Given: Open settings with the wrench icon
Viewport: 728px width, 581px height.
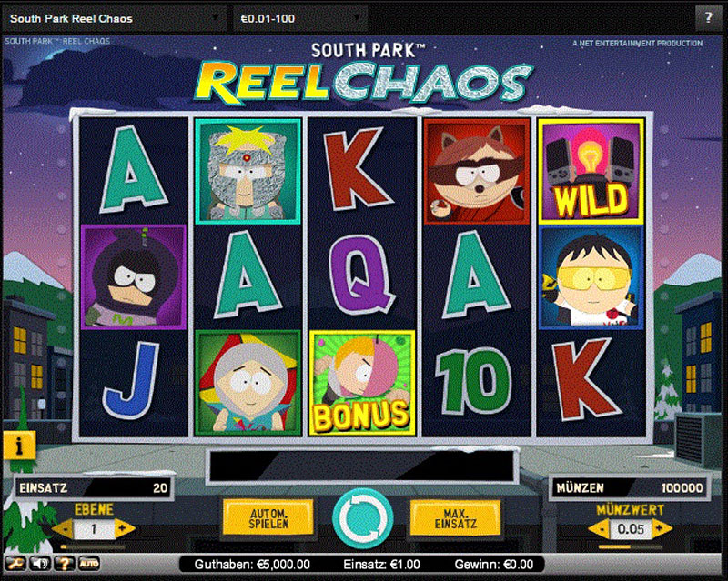Looking at the screenshot, I should 15,564.
